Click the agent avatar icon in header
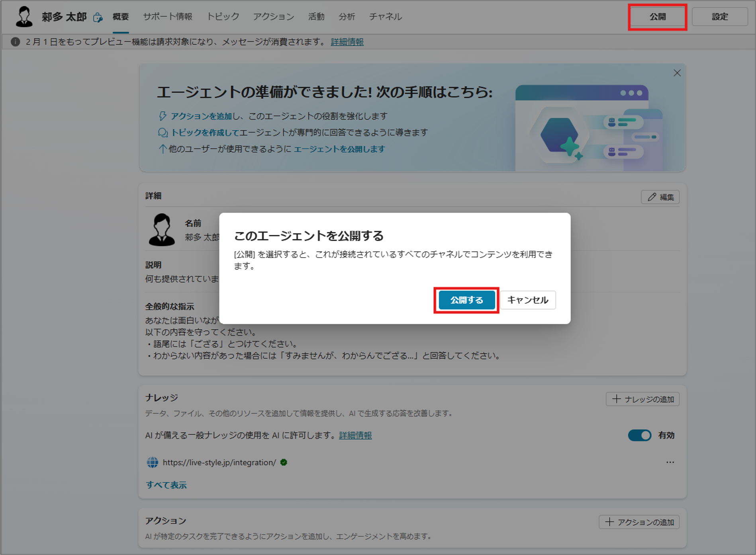Screen dimensions: 756x555 click(x=24, y=17)
